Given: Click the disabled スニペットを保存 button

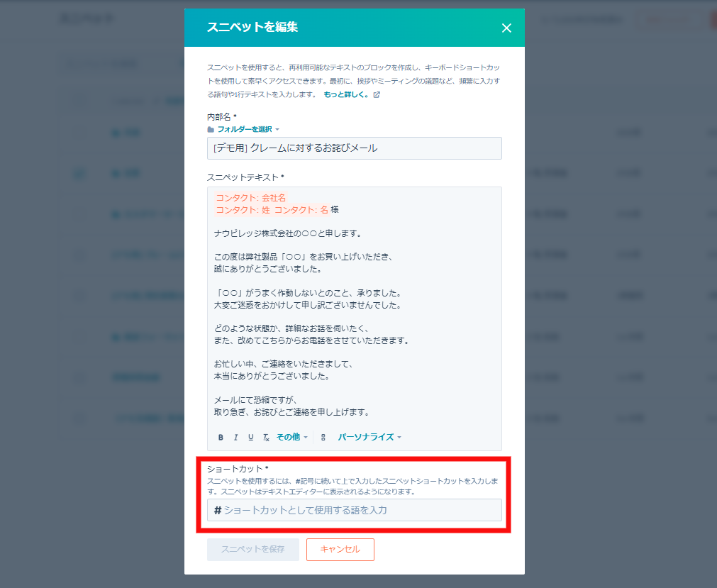Looking at the screenshot, I should tap(253, 549).
